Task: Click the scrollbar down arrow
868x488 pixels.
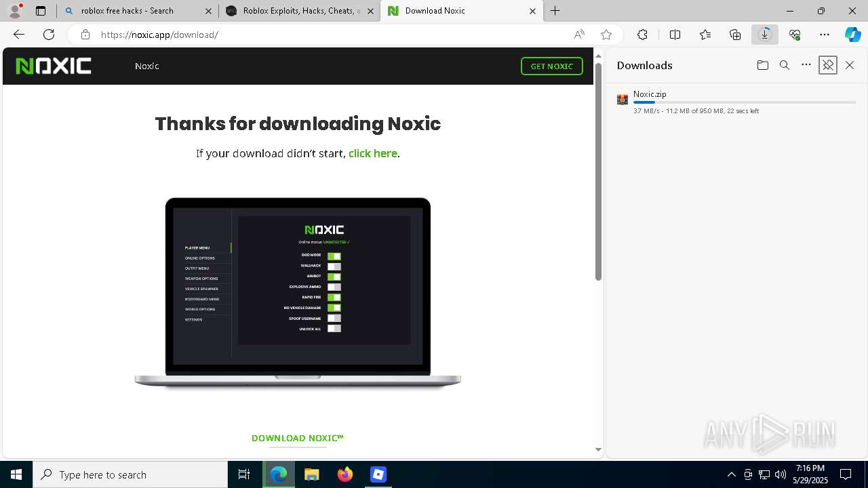Action: click(598, 449)
